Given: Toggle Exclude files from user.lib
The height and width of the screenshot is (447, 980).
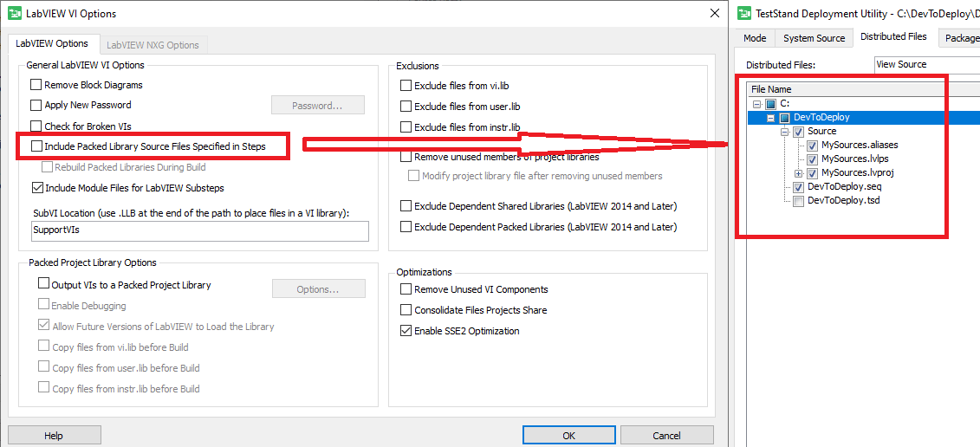Looking at the screenshot, I should pos(406,107).
